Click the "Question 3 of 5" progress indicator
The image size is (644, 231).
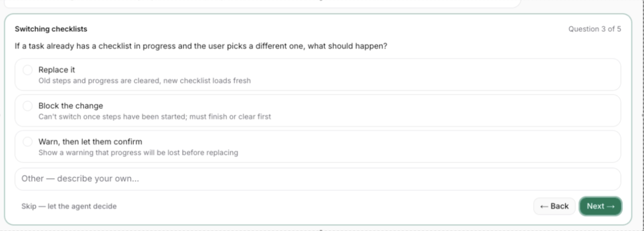coord(595,29)
